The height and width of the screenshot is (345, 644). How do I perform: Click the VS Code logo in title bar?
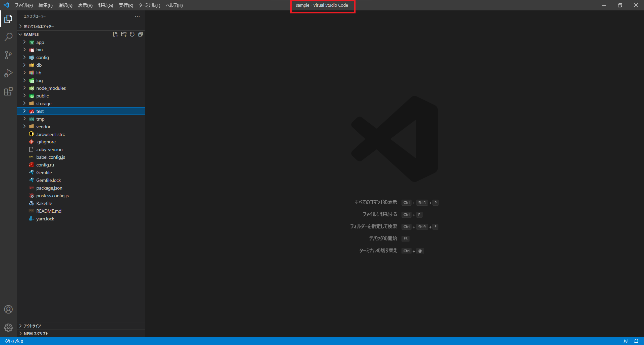click(x=6, y=5)
